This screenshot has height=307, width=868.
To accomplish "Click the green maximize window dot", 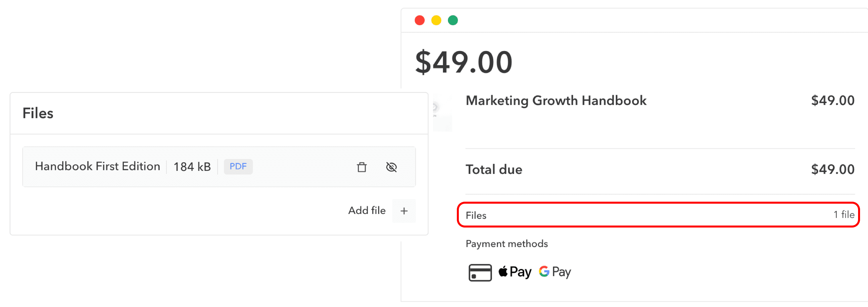I will pos(453,20).
